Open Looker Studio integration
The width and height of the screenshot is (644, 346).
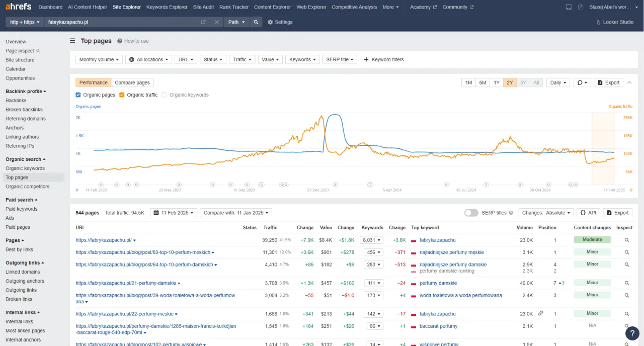[614, 22]
